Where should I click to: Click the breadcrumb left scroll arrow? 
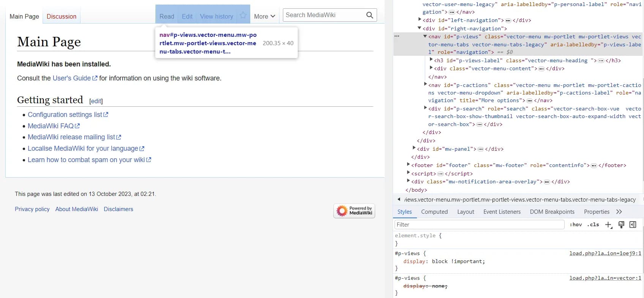[x=399, y=199]
